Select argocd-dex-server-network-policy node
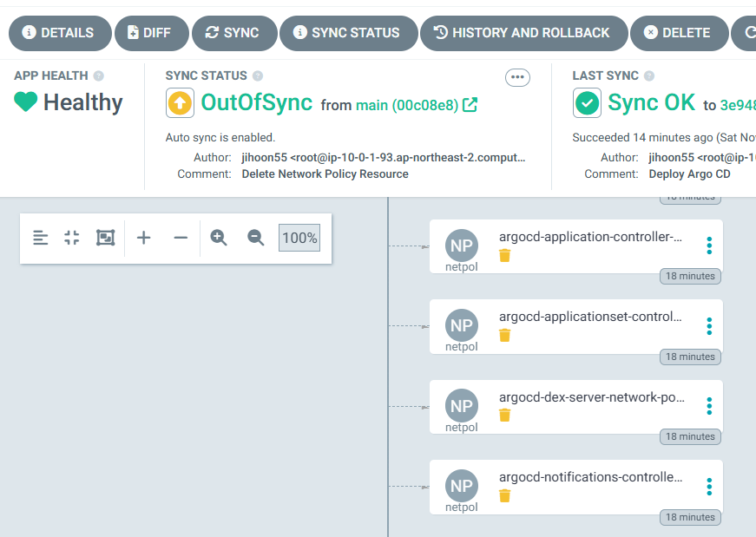 (x=576, y=407)
